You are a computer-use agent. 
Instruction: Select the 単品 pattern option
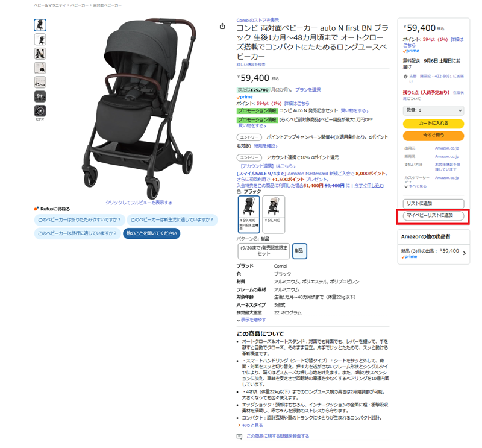(x=299, y=251)
